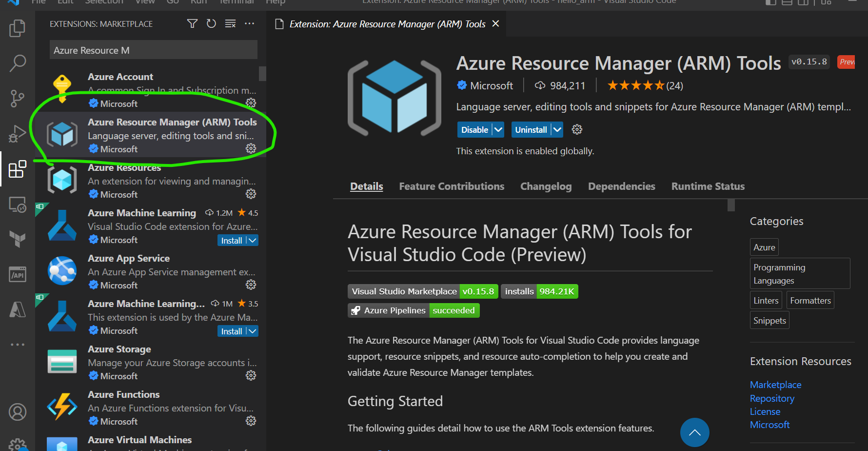The width and height of the screenshot is (868, 451).
Task: Open the Explorer view in activity bar
Action: [x=18, y=28]
